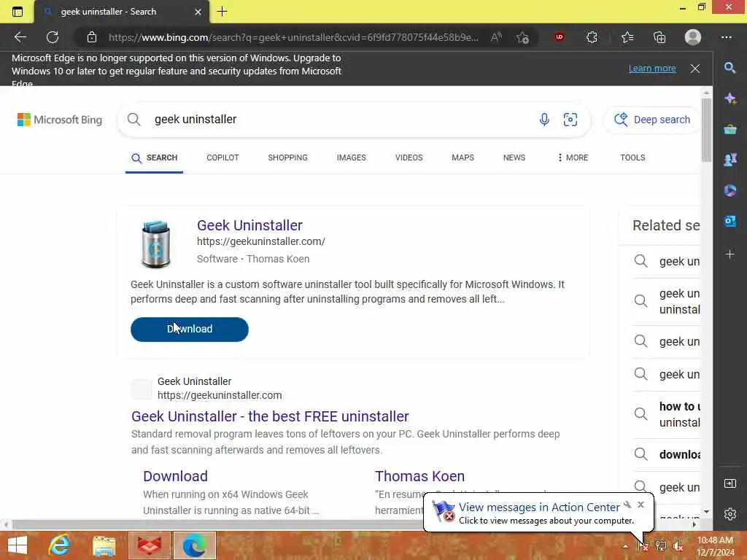Click the Bing search box text
The height and width of the screenshot is (560, 747).
tap(196, 120)
